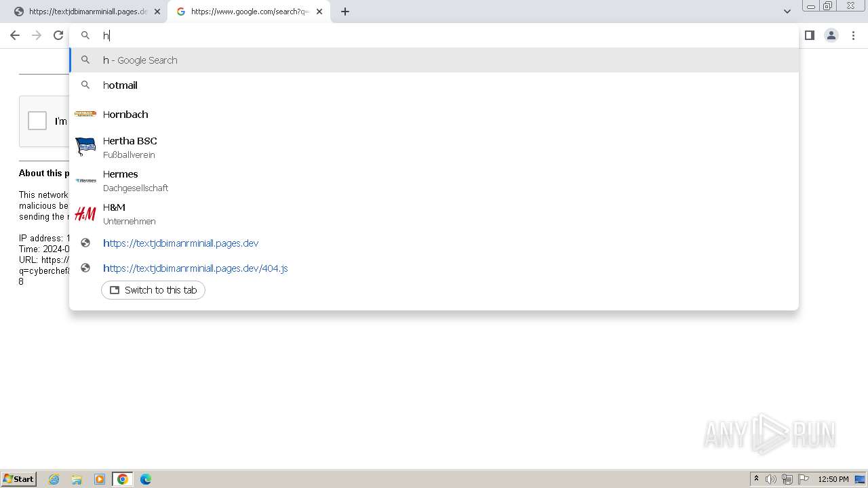
Task: Show hidden system tray icons
Action: pyautogui.click(x=756, y=479)
